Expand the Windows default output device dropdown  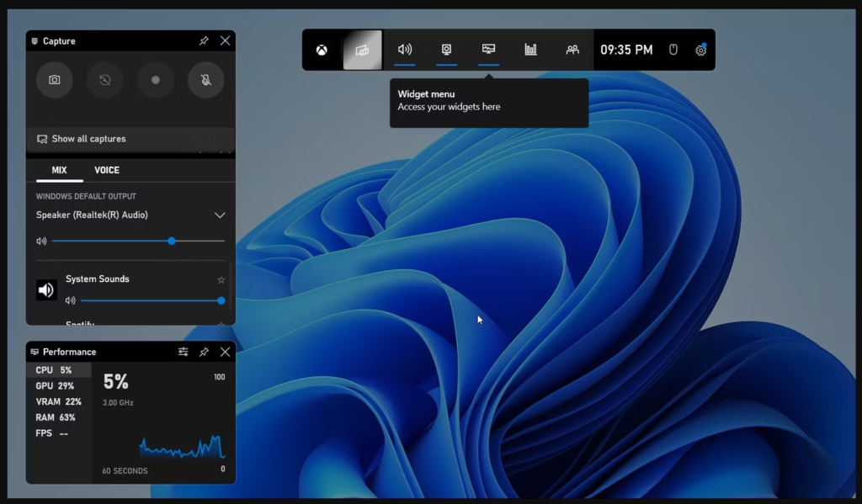pos(220,215)
